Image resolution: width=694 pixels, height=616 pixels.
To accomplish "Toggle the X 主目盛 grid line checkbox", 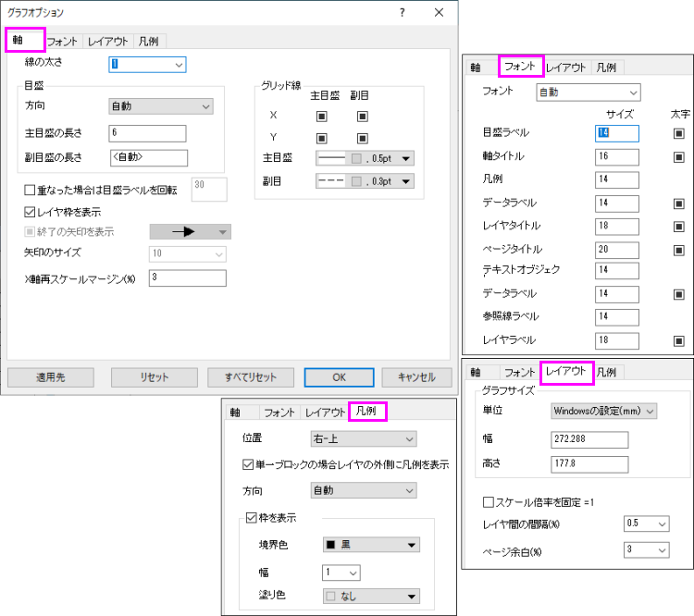I will pos(322,117).
